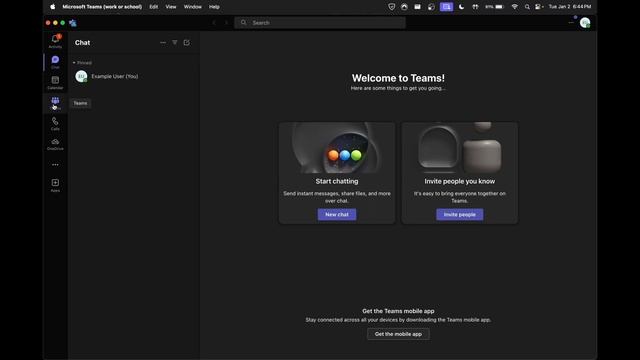Viewport: 640px width, 360px height.
Task: Open the Window menu
Action: tap(193, 7)
